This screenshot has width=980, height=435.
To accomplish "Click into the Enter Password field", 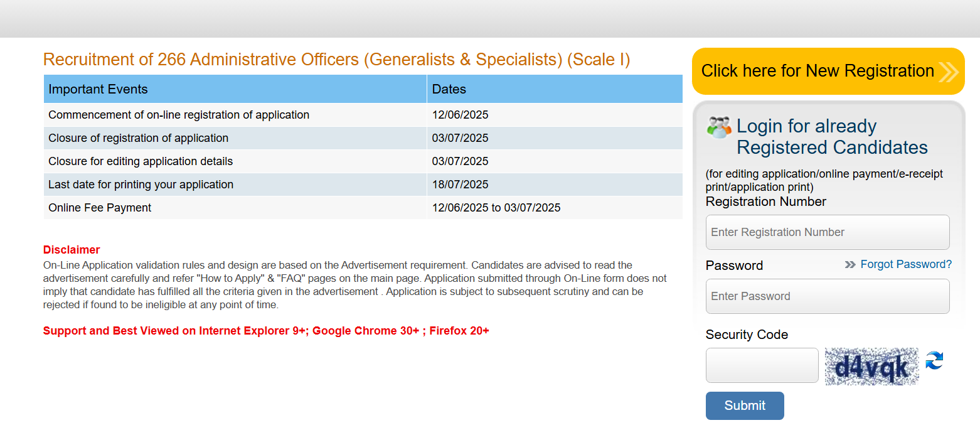I will [827, 296].
